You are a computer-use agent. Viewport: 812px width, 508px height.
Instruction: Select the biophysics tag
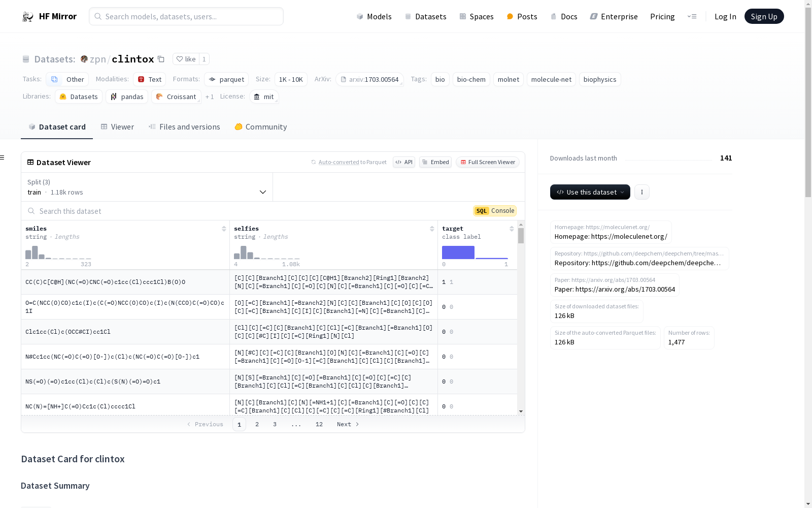[600, 79]
